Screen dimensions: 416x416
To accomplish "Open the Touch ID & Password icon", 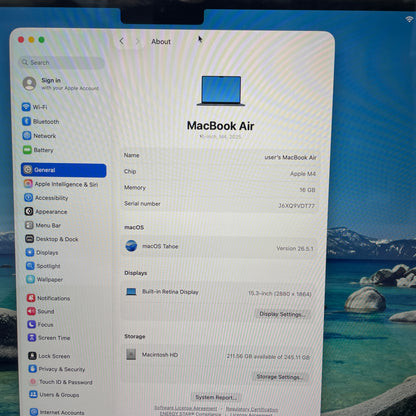I will 33,382.
